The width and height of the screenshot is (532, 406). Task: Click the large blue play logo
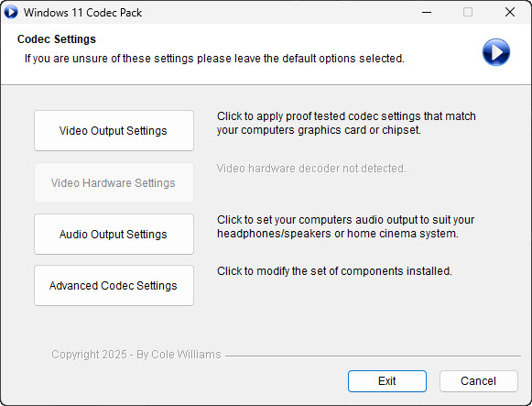coord(496,52)
